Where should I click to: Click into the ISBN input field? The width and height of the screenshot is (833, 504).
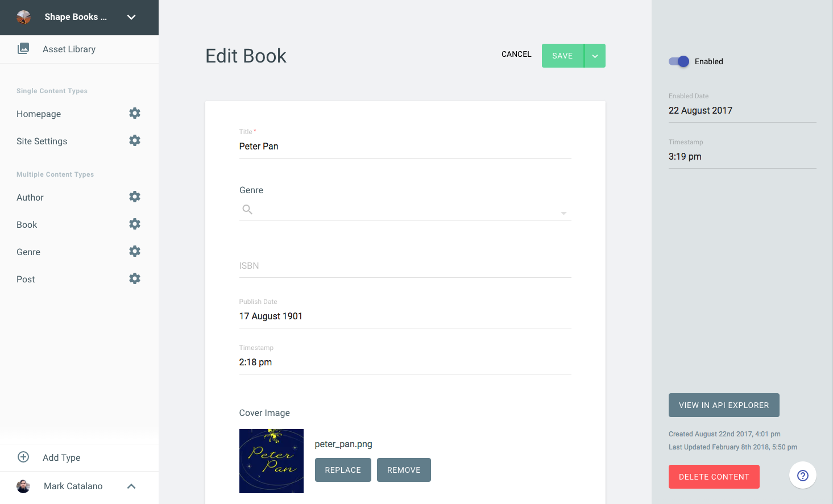pyautogui.click(x=405, y=266)
